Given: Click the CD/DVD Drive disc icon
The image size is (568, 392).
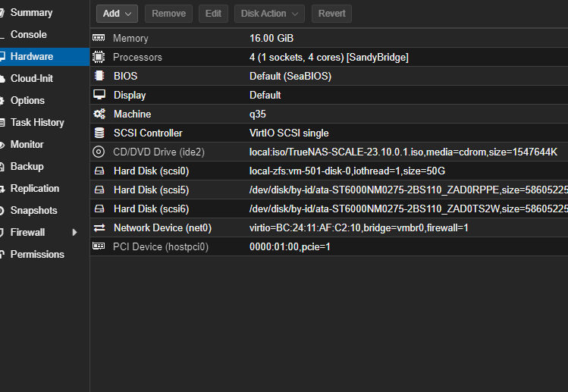Looking at the screenshot, I should (99, 152).
